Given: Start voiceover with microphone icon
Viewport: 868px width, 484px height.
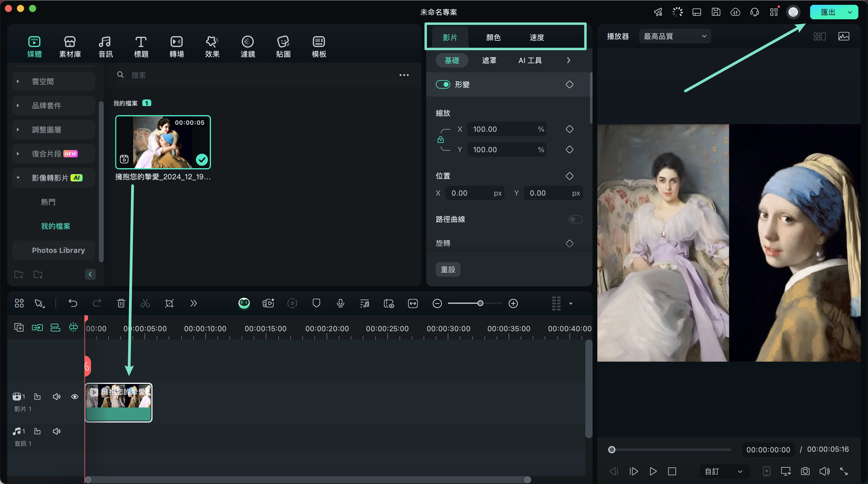Looking at the screenshot, I should [340, 303].
